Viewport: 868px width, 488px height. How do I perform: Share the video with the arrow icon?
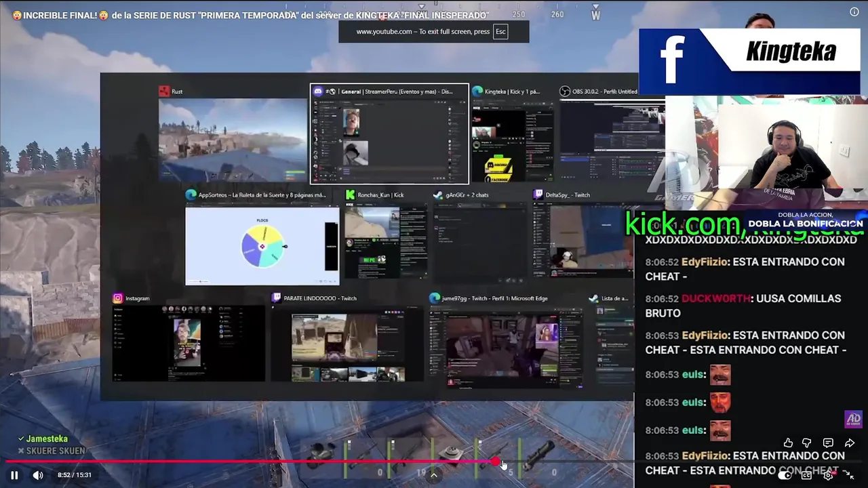(850, 443)
